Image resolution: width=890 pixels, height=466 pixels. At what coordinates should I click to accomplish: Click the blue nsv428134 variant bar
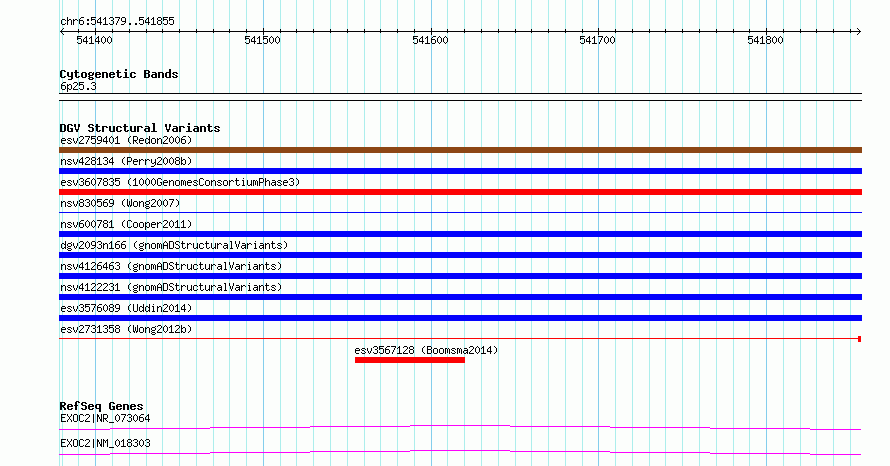[x=460, y=171]
